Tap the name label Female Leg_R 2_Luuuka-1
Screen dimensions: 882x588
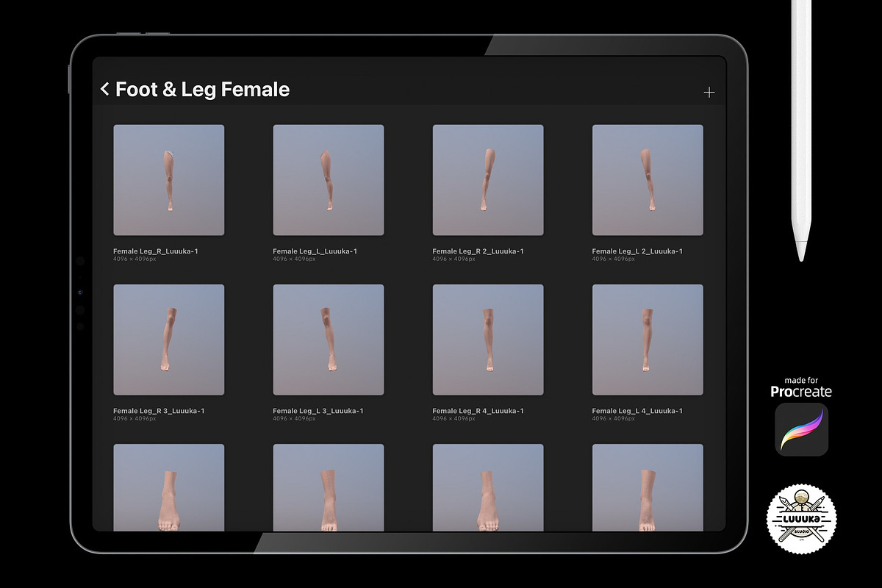click(478, 251)
